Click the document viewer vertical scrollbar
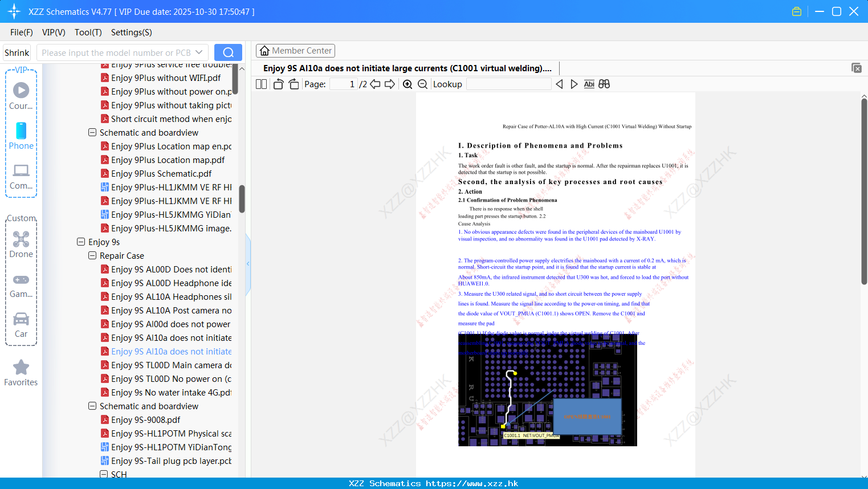This screenshot has width=868, height=489. point(864,191)
